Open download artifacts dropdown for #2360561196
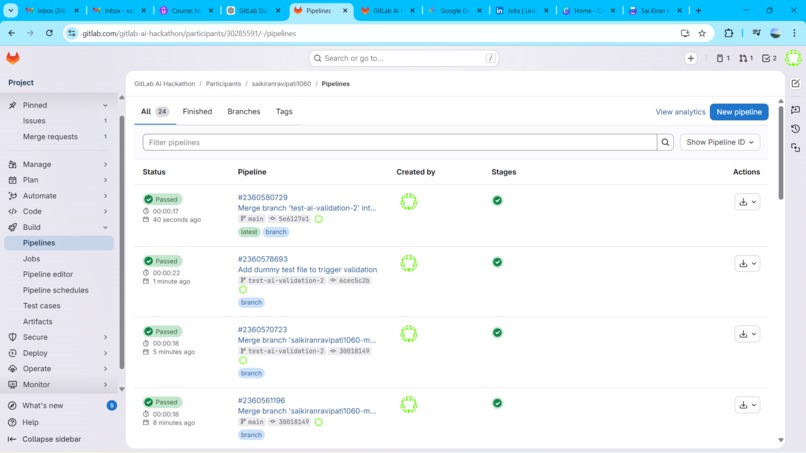 [747, 405]
